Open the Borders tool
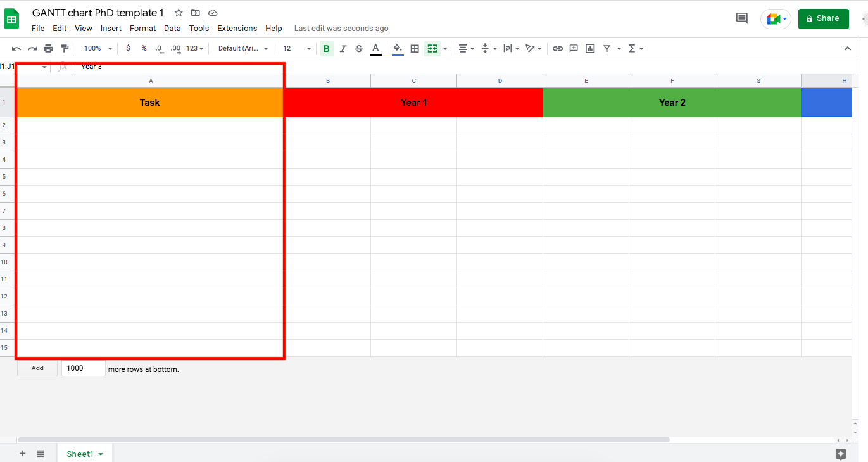 pos(415,48)
